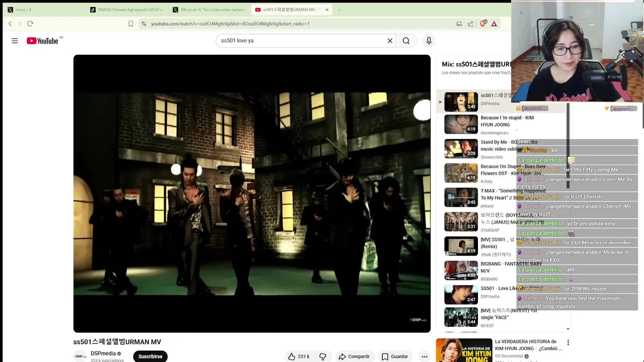Click T-MAX Something Happened thumbnail
The image size is (644, 362).
pyautogui.click(x=461, y=197)
